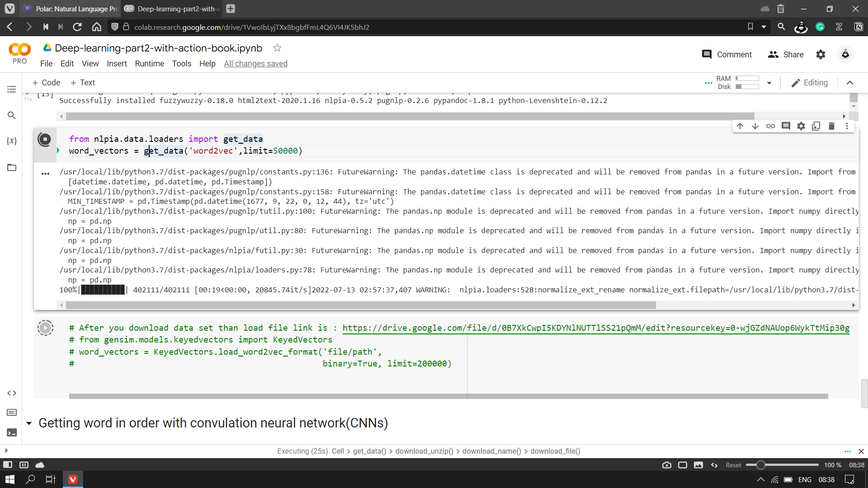This screenshot has width=868, height=488.
Task: Switch to the Polar browser tab
Action: [x=70, y=9]
